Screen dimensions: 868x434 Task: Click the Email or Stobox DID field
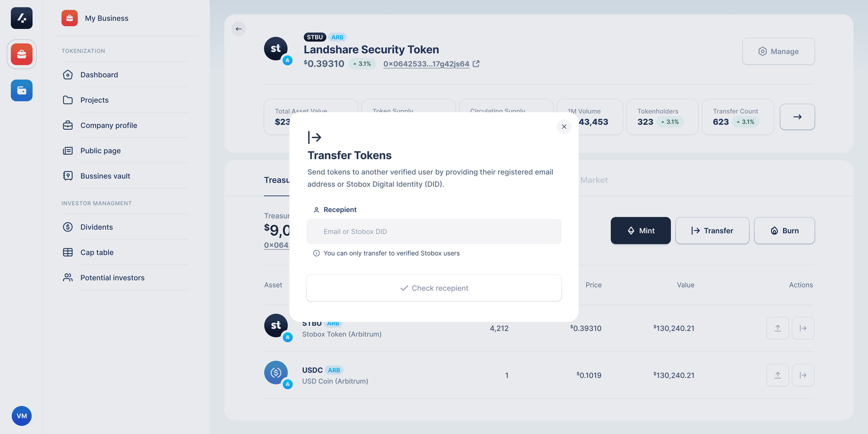point(434,231)
